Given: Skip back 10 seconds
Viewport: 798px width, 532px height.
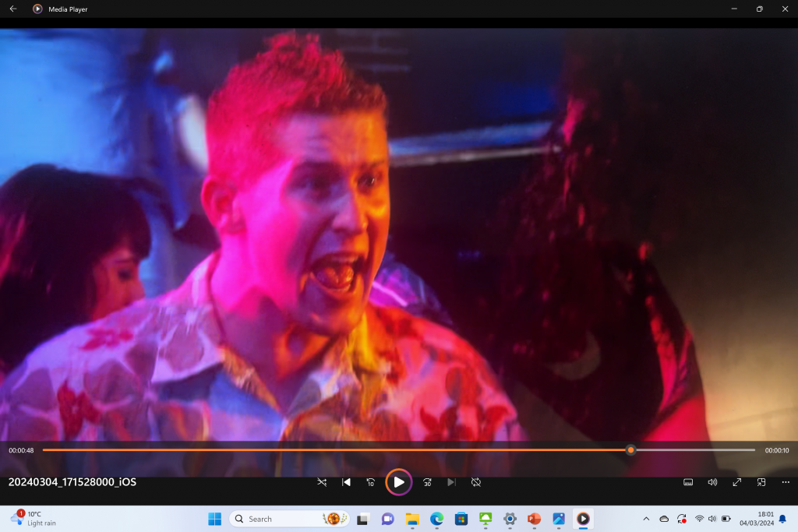Looking at the screenshot, I should (370, 482).
